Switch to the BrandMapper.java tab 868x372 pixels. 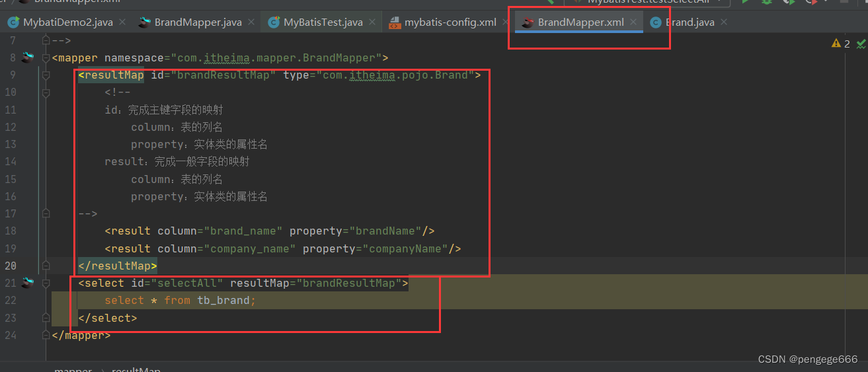(198, 22)
